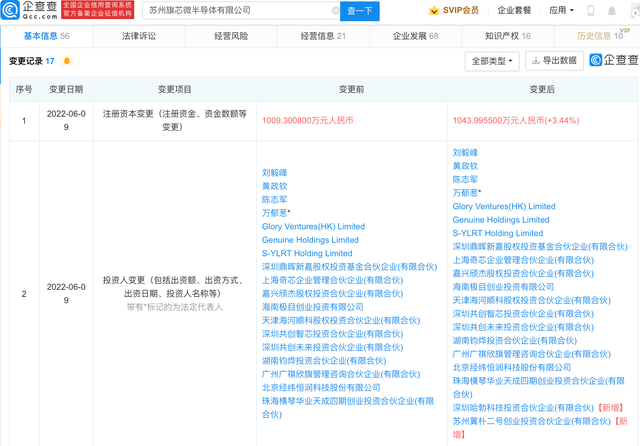
Task: Open 黄政钦 in the 变更后 column
Action: point(465,166)
